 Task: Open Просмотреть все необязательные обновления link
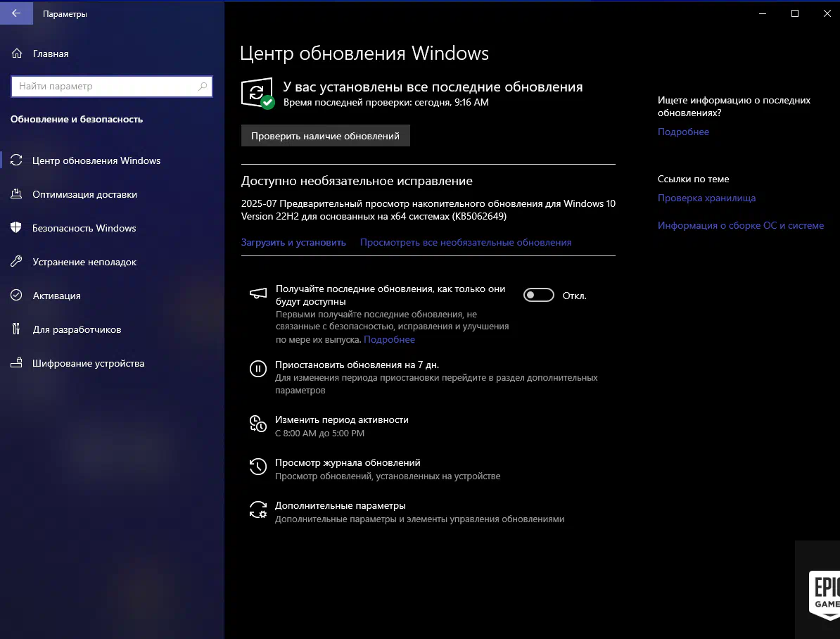pos(466,242)
